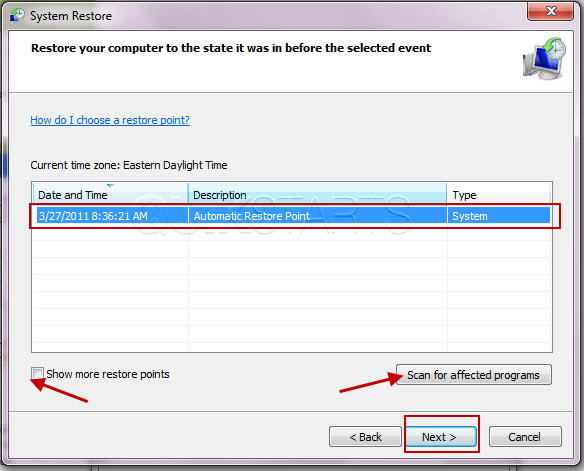Enable the Show more restore points checkbox
The width and height of the screenshot is (584, 471).
point(37,373)
